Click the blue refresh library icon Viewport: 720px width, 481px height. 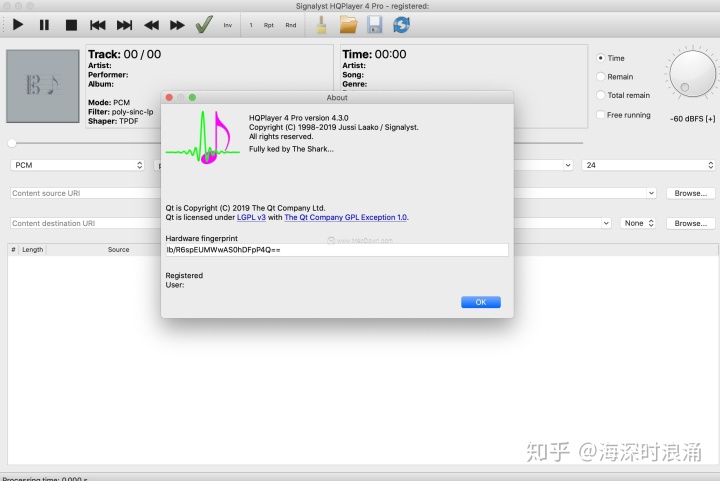[x=401, y=25]
